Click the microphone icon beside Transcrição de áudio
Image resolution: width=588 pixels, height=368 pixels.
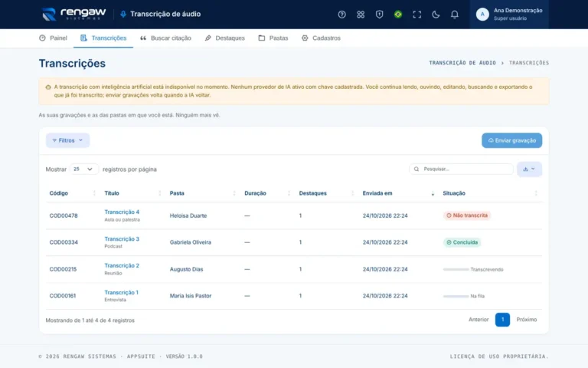(123, 15)
